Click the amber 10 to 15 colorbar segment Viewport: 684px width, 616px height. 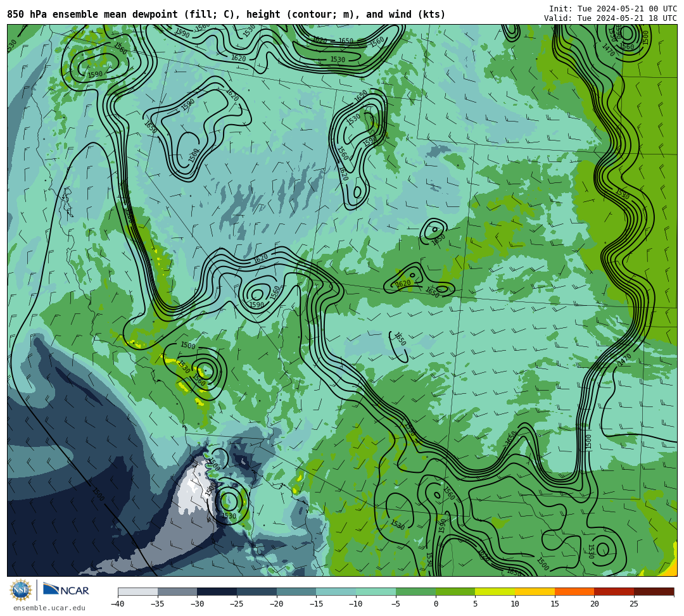(x=535, y=591)
